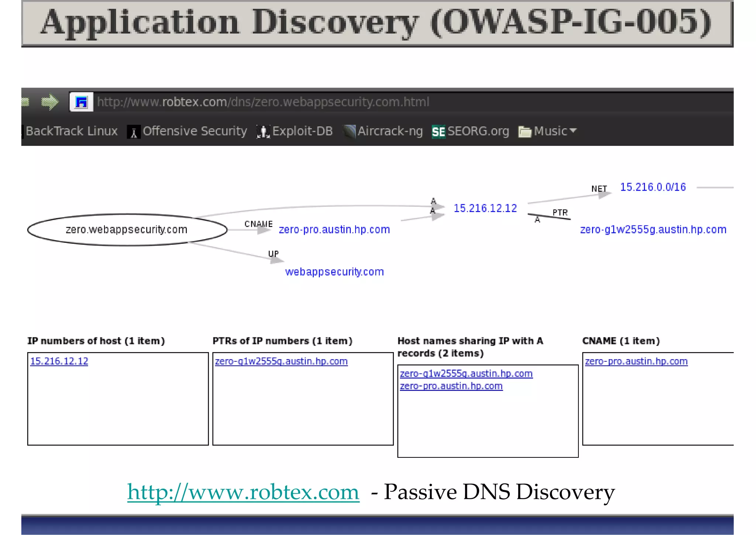Open the Aircrack-ng bookmark

pyautogui.click(x=390, y=131)
